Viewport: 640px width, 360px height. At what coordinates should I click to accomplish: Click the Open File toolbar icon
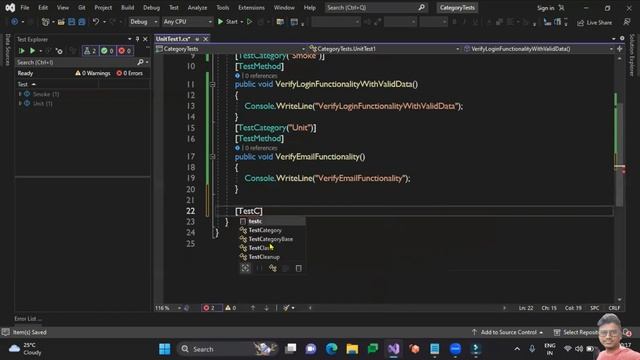[61, 22]
